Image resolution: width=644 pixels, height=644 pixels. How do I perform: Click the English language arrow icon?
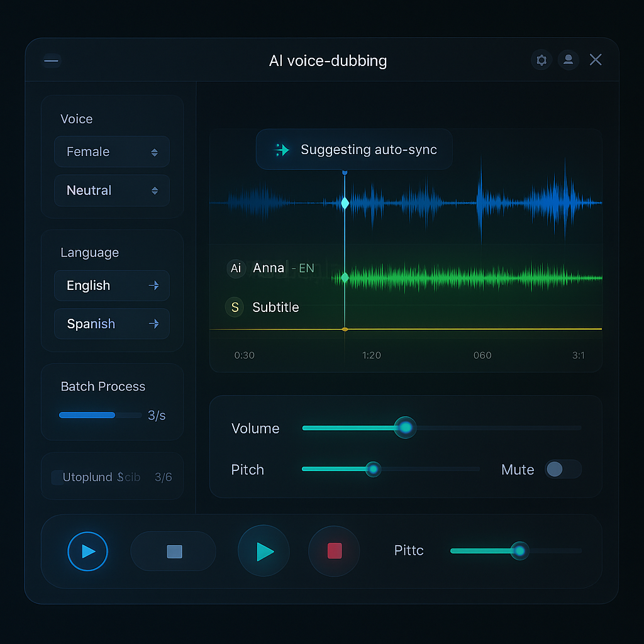(x=154, y=285)
